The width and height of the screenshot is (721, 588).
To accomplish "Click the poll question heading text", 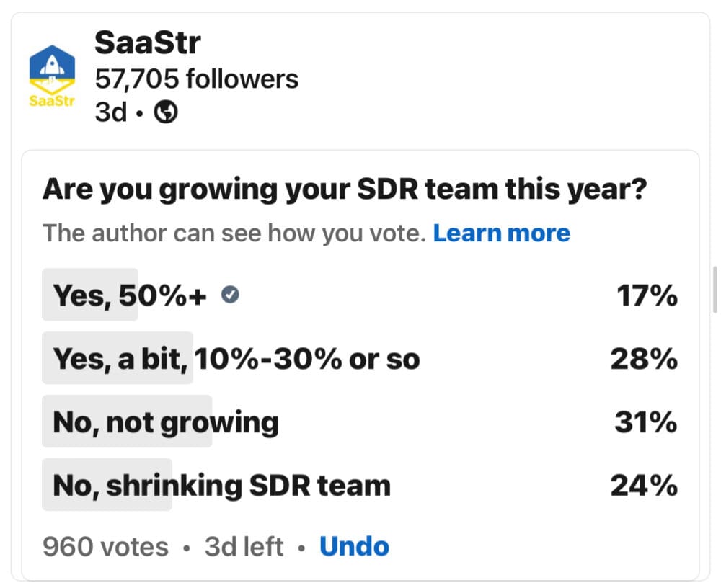I will coord(345,190).
